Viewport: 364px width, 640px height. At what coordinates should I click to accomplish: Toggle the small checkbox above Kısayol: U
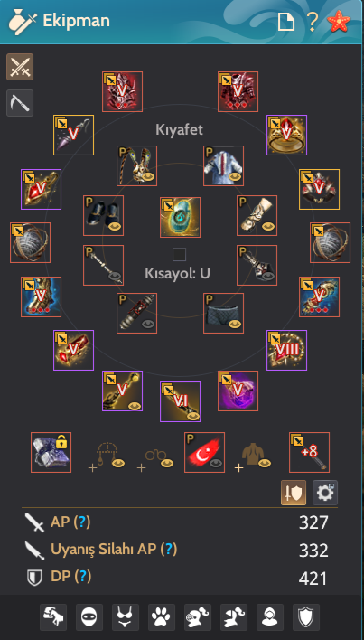[180, 255]
